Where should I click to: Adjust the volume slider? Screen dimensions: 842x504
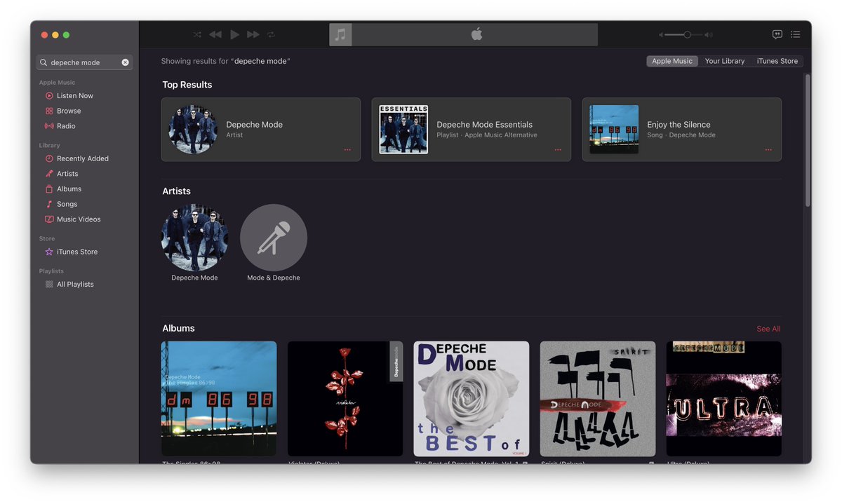pyautogui.click(x=683, y=34)
